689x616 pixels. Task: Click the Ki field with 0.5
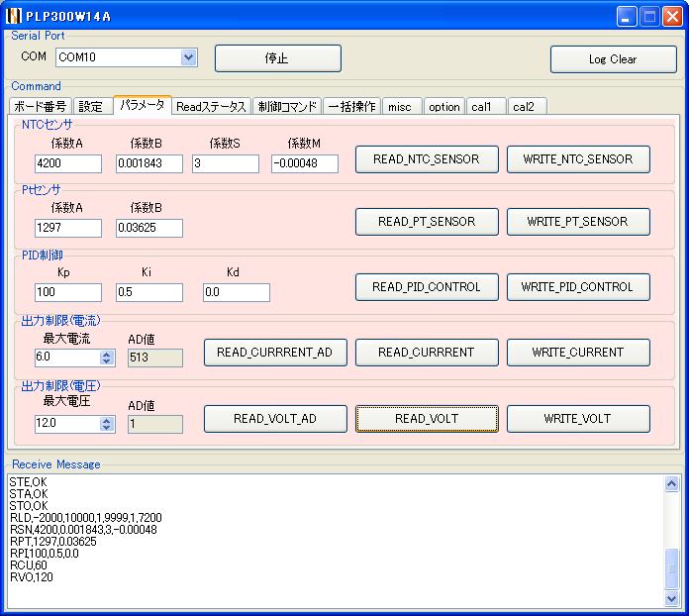pos(148,292)
